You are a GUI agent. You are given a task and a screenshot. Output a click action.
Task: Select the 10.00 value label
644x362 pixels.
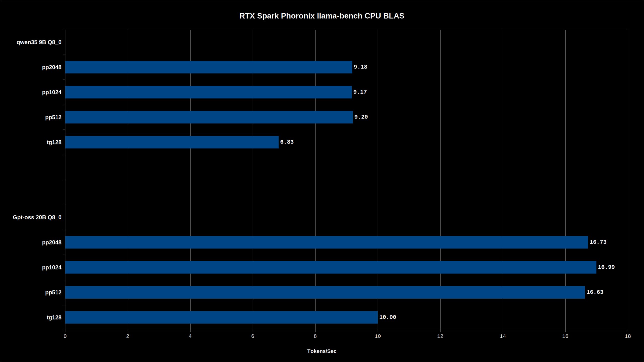[x=388, y=317]
